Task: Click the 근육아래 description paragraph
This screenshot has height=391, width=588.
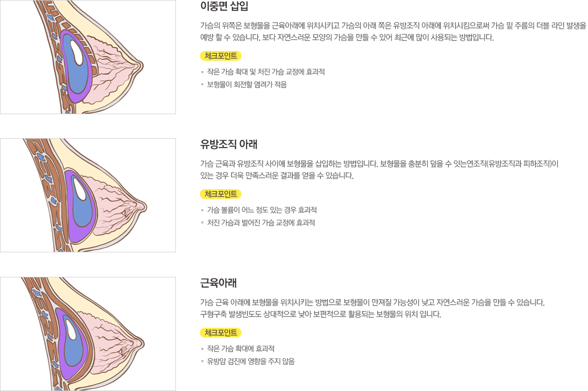Action: click(x=372, y=308)
